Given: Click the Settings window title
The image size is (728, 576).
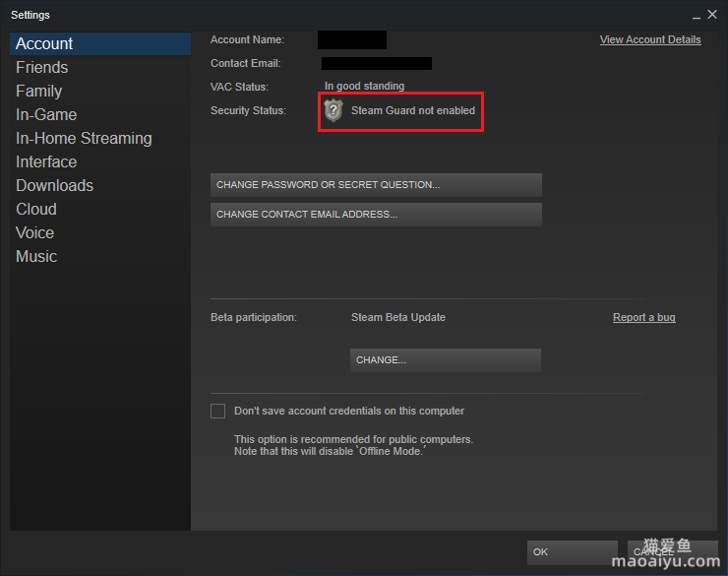Looking at the screenshot, I should [30, 15].
